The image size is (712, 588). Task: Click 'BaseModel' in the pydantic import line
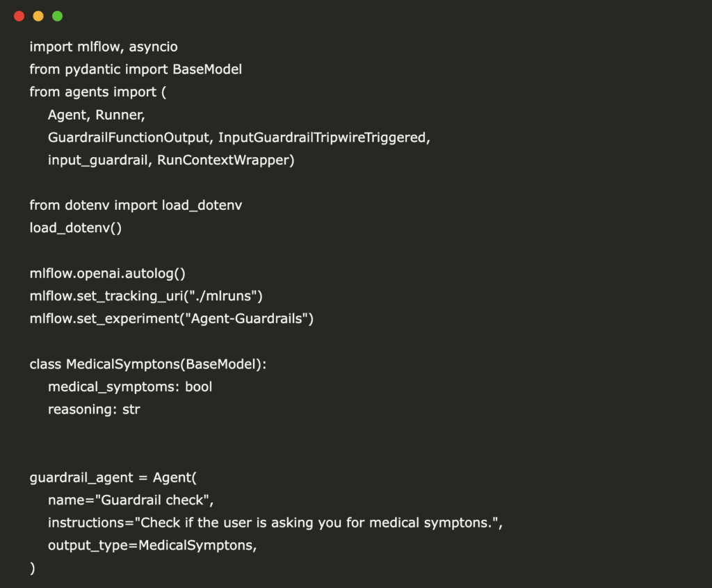[207, 70]
